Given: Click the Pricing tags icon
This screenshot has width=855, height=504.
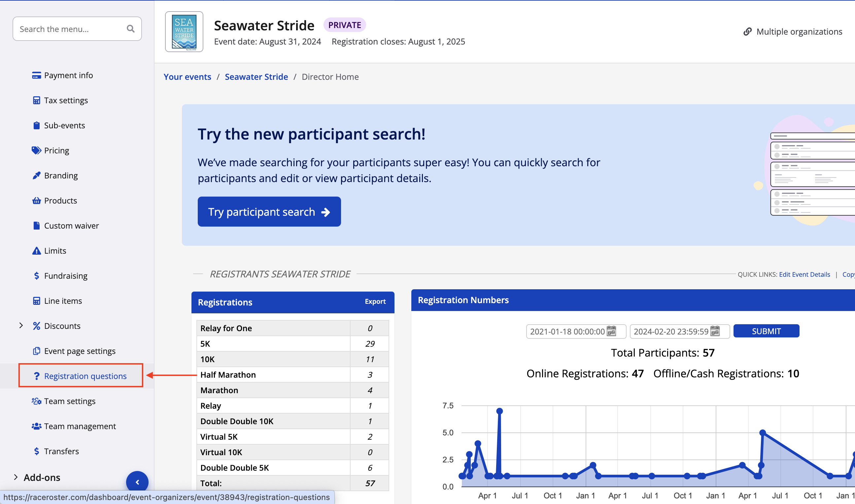Looking at the screenshot, I should [x=36, y=150].
